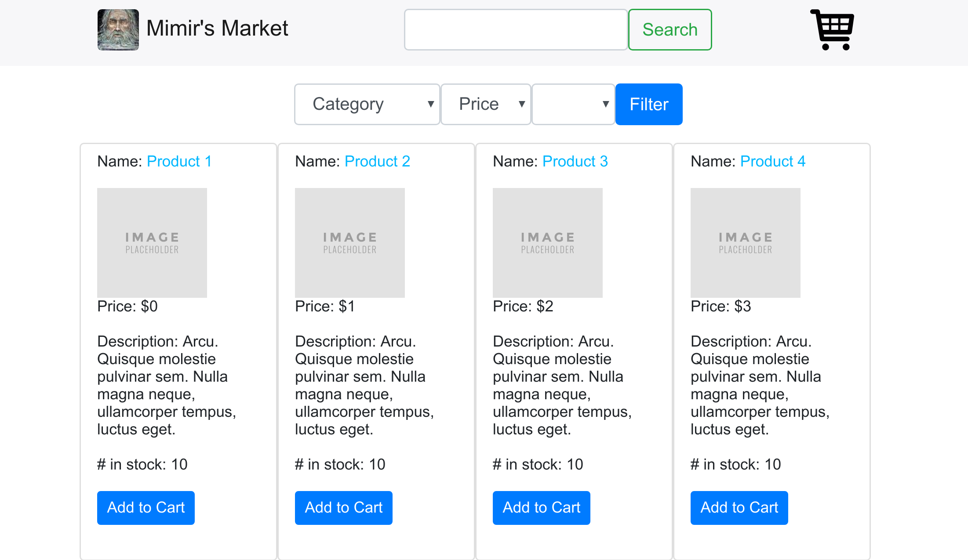The image size is (968, 560).
Task: Add Product 1 to cart
Action: click(x=146, y=507)
